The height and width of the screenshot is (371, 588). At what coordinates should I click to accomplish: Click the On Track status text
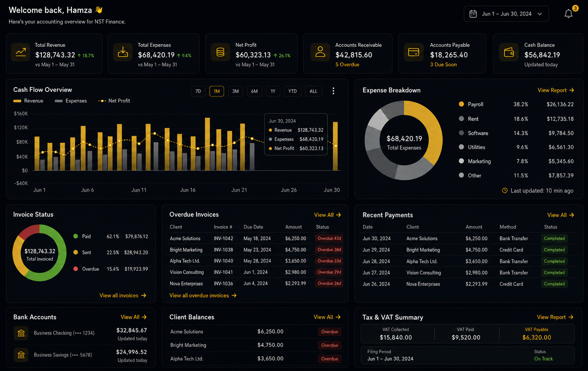point(544,359)
